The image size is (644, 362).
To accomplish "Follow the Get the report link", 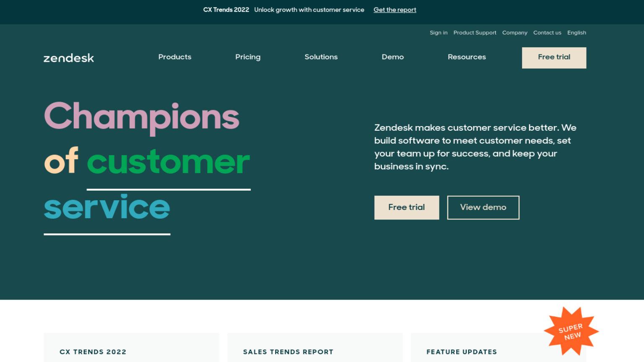I will coord(395,10).
